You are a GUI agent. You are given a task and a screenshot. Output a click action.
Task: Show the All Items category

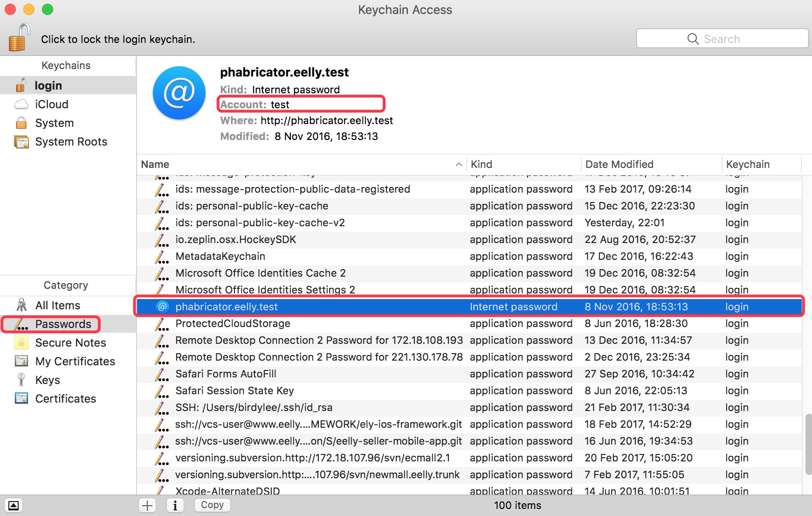click(x=58, y=305)
